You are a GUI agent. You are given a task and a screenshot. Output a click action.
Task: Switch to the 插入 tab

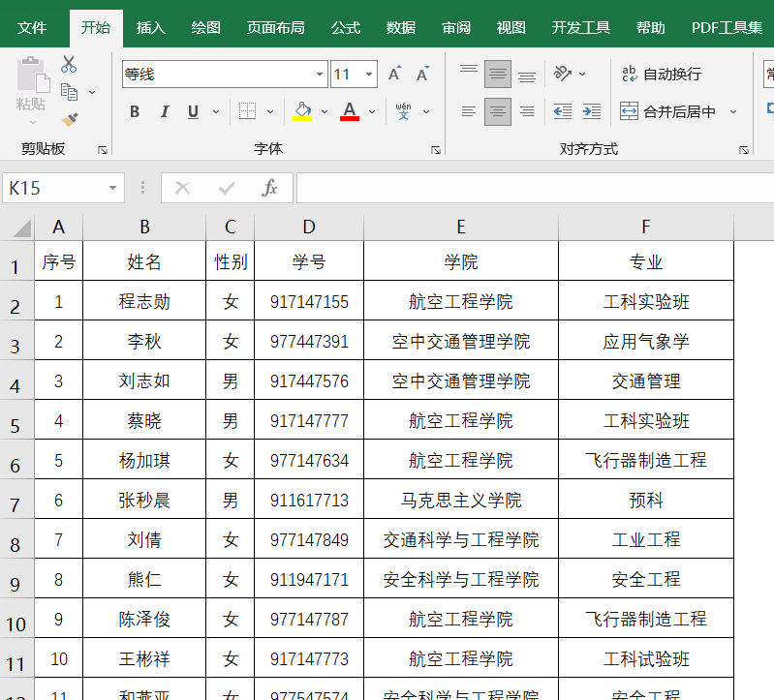pos(150,28)
